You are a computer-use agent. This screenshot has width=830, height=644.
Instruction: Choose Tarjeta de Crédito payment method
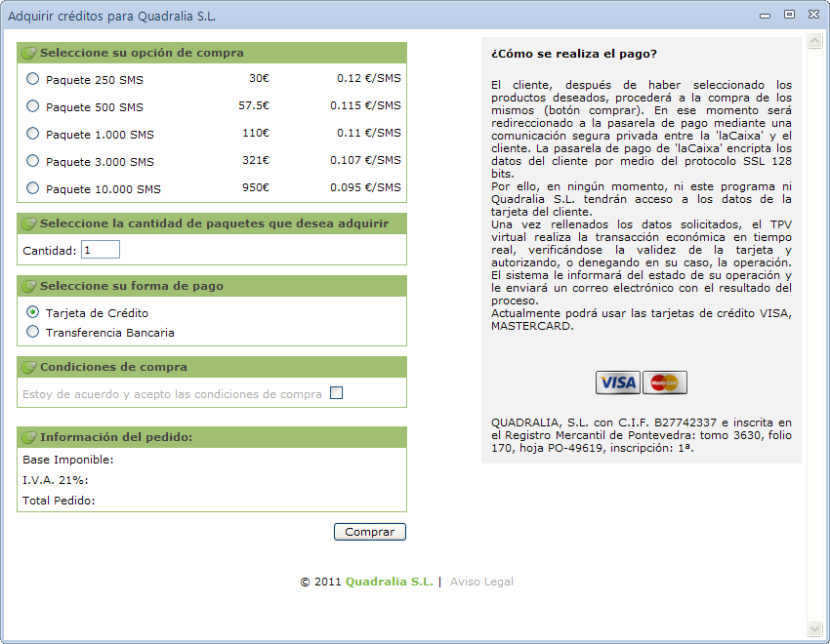tap(33, 312)
